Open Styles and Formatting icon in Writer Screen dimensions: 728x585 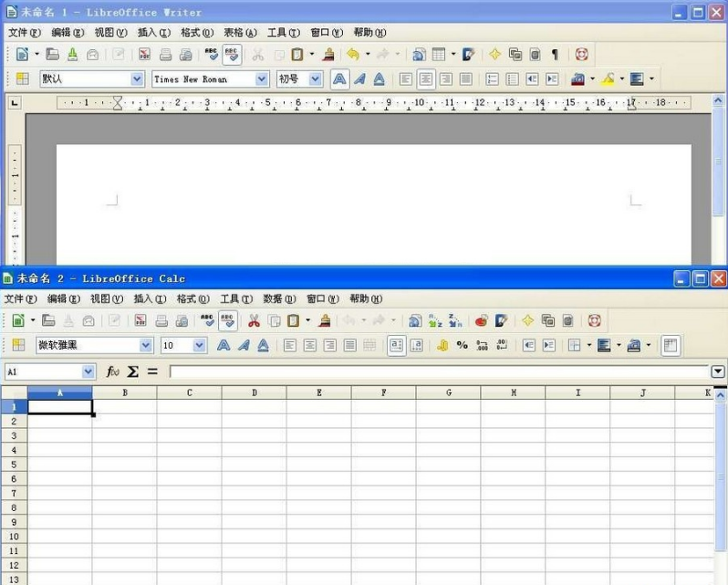tap(22, 78)
